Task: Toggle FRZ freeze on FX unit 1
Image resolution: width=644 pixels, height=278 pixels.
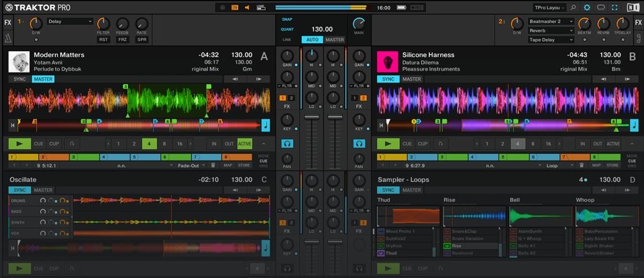Action: coord(122,40)
